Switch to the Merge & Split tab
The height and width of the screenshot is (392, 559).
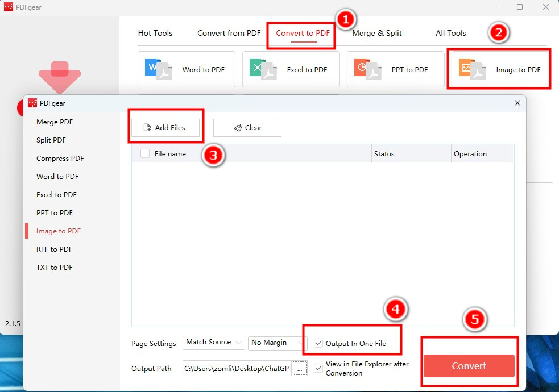(x=377, y=33)
